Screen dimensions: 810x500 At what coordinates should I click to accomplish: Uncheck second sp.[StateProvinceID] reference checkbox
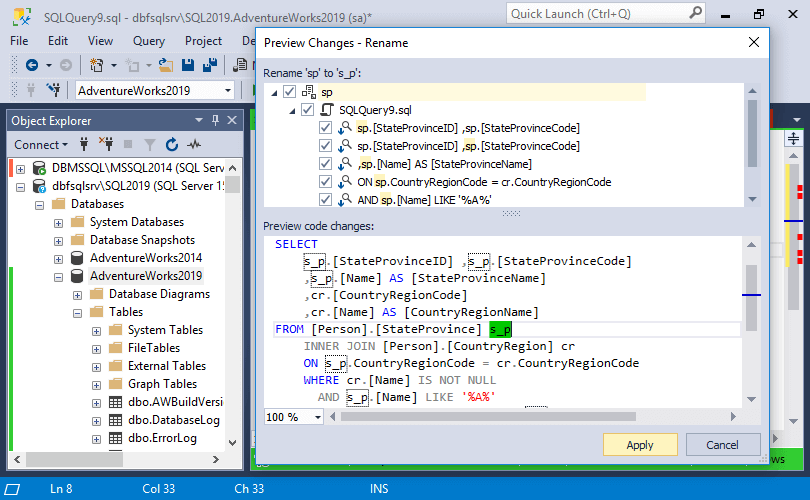(x=325, y=146)
